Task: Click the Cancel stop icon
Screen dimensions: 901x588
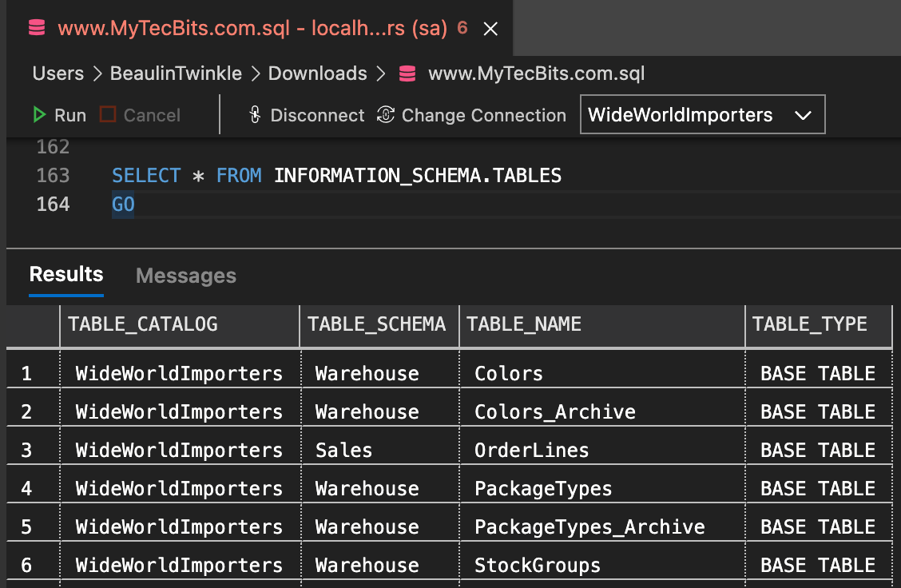Action: (x=108, y=114)
